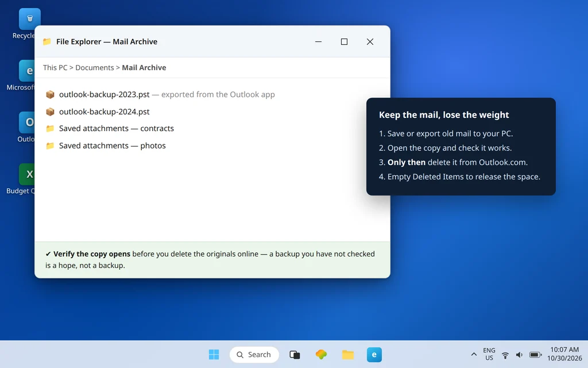Click step 4 'Empty Deleted Items'
The image size is (588, 368).
point(459,177)
